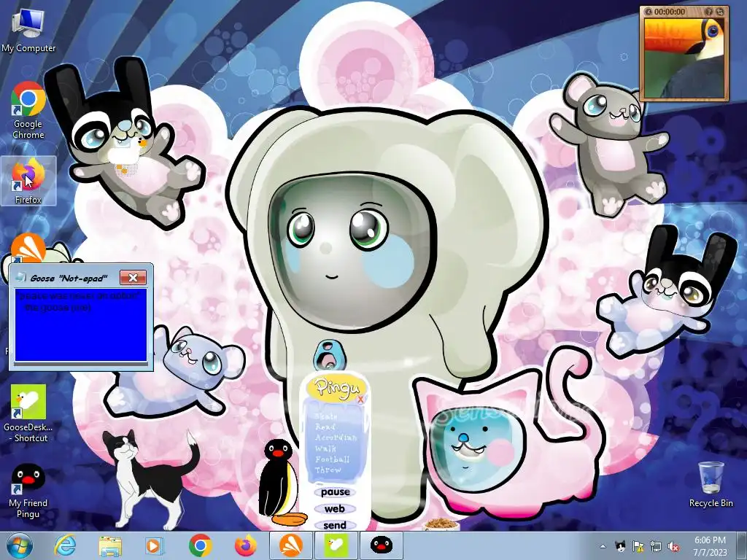Viewport: 747px width, 560px height.
Task: Open Windows Media Player from taskbar
Action: point(154,545)
